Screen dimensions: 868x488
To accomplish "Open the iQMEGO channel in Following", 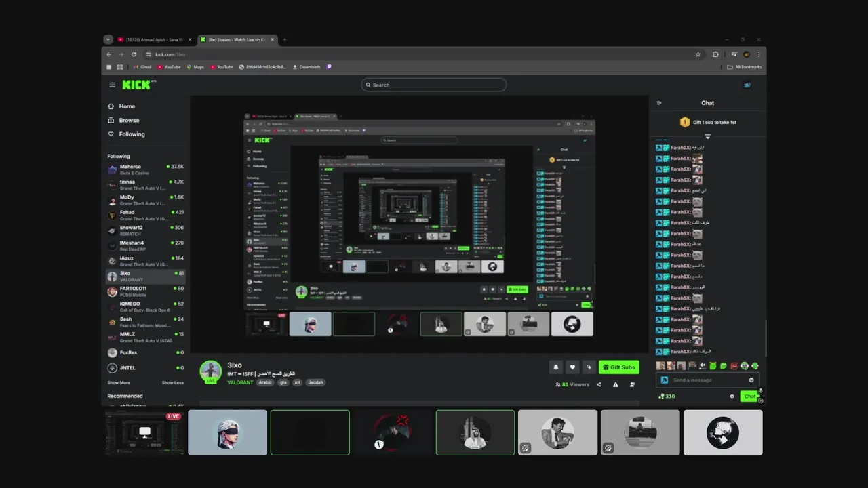I will [145, 306].
